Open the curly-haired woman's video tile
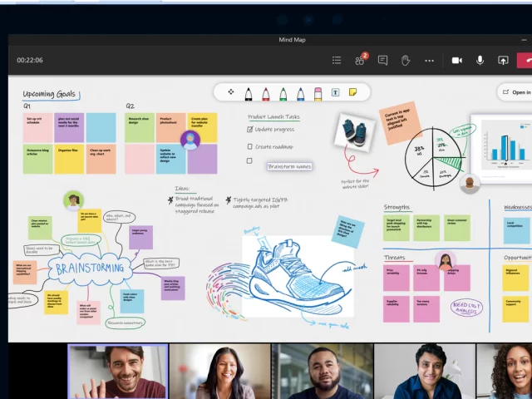This screenshot has height=399, width=532. click(x=505, y=372)
